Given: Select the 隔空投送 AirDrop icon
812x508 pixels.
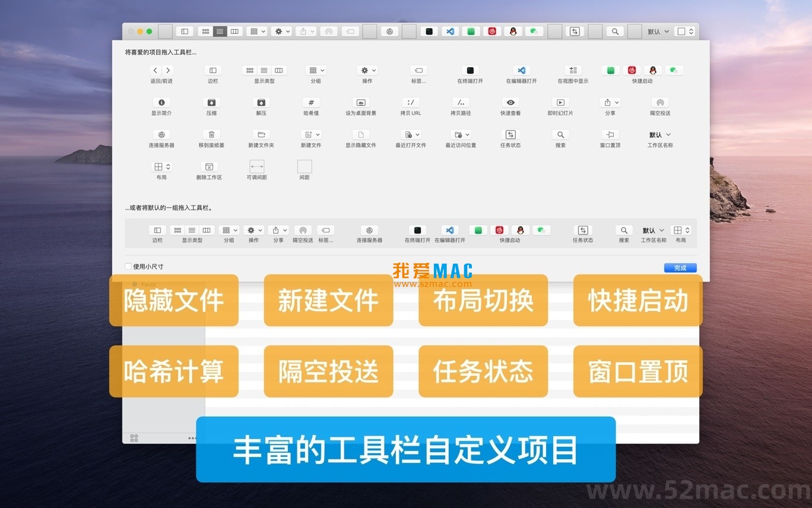Looking at the screenshot, I should (x=661, y=102).
